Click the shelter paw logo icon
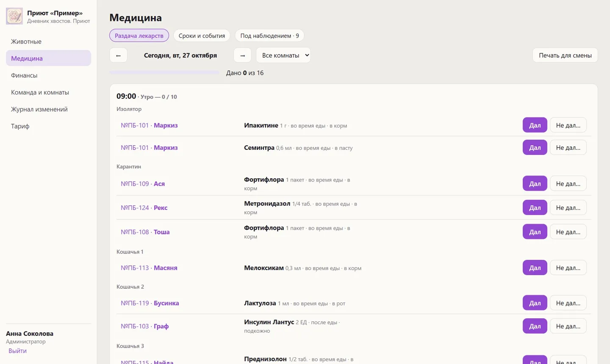Viewport: 610px width, 364px height. pyautogui.click(x=14, y=16)
